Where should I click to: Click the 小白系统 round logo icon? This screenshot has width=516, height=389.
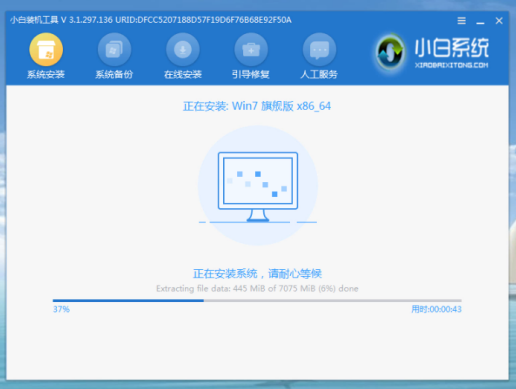tap(390, 52)
